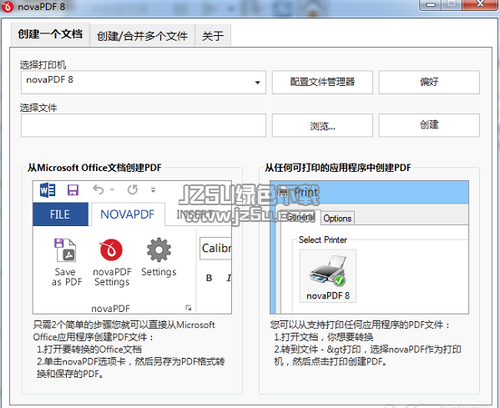The image size is (500, 408).
Task: Open the 偏好 preferences button
Action: 429,82
